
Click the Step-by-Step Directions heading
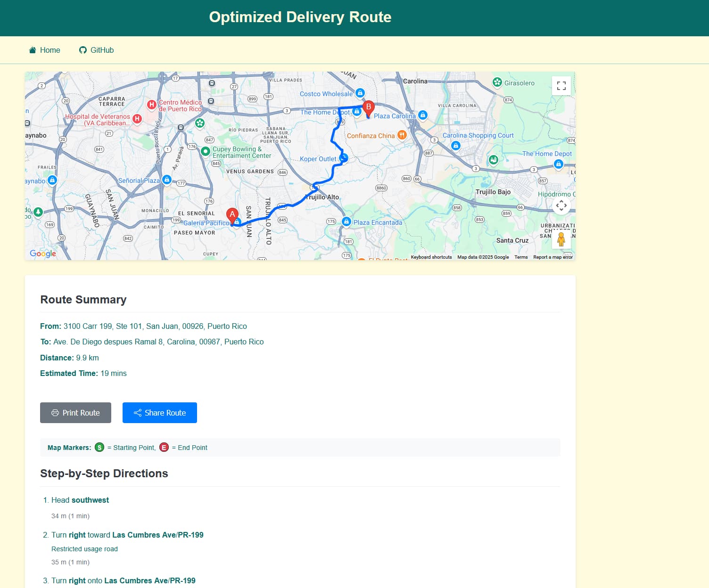click(104, 474)
